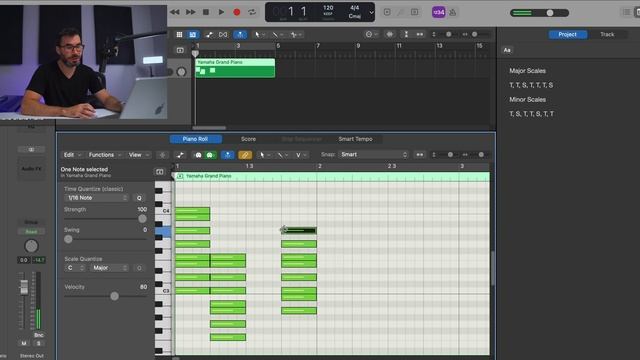640x360 pixels.
Task: Mute the channel strip with M button
Action: (x=24, y=343)
